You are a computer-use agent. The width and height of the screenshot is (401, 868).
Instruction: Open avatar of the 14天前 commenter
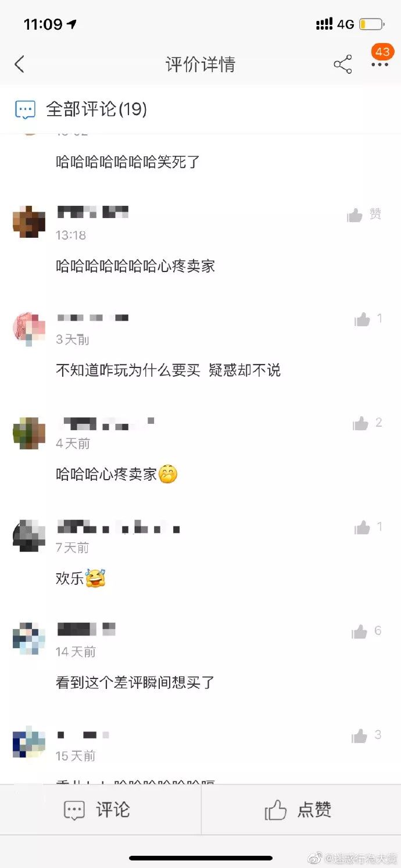[29, 638]
